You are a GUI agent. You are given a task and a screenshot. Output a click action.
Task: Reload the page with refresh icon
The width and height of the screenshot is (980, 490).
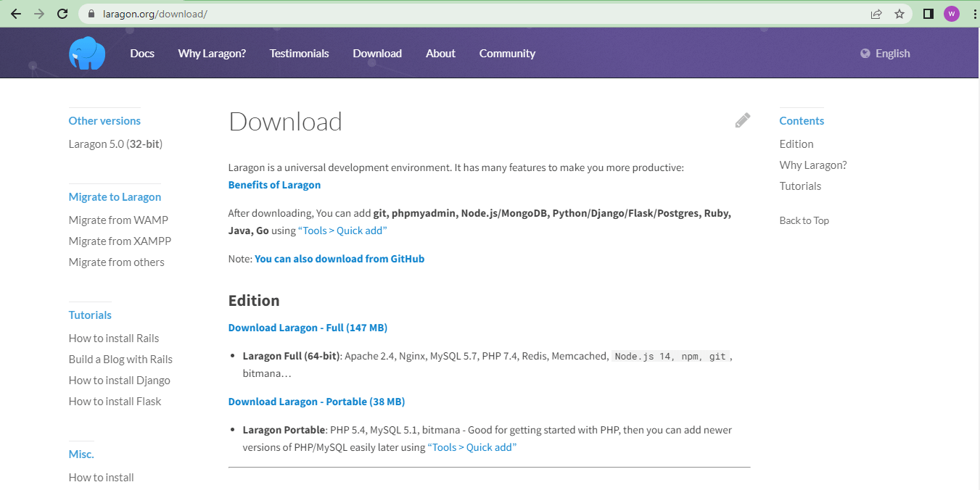click(x=62, y=14)
